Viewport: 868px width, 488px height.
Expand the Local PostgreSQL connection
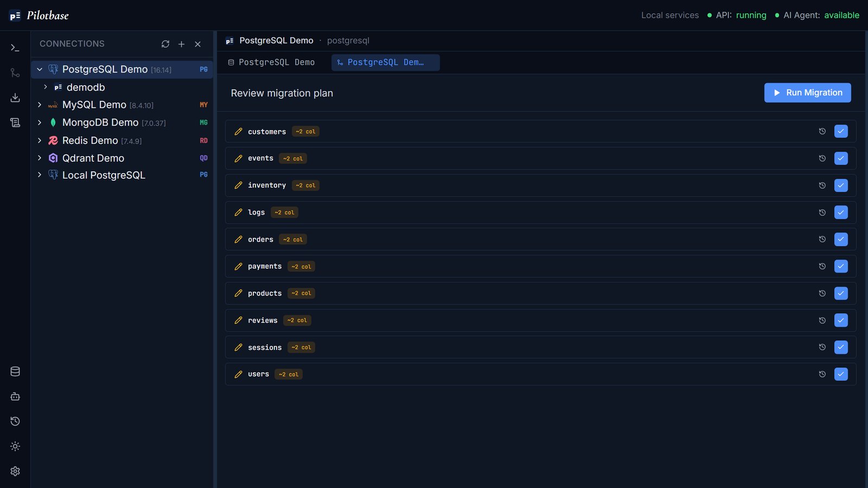[40, 175]
